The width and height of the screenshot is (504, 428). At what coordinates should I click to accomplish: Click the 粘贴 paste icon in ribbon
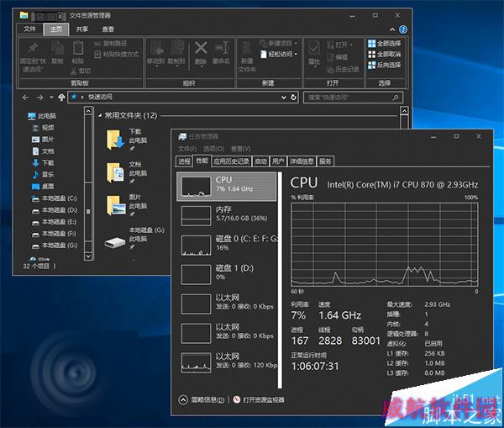(78, 52)
